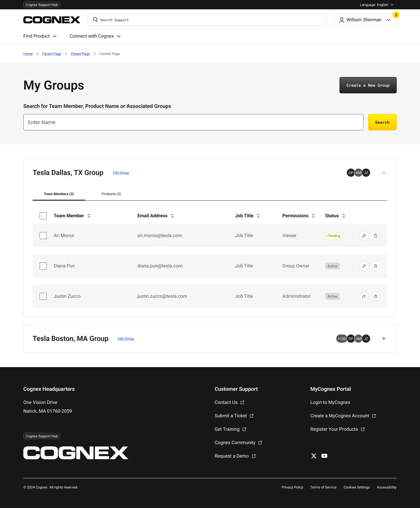Viewport: 420px width, 508px height.
Task: Click Edit Group for Tesla Dallas, TX
Action: point(121,173)
